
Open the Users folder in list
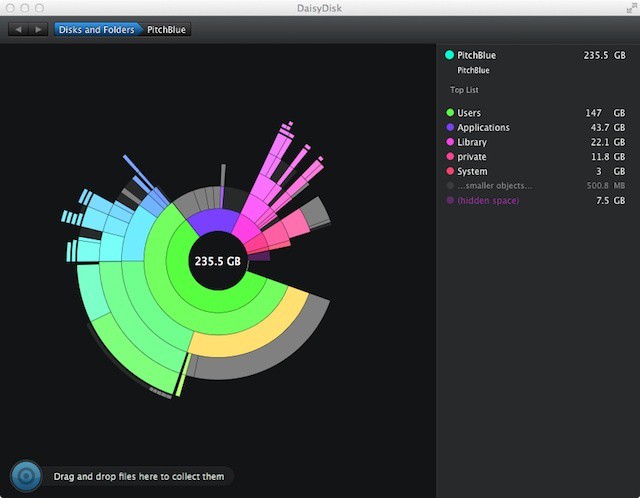[x=469, y=113]
